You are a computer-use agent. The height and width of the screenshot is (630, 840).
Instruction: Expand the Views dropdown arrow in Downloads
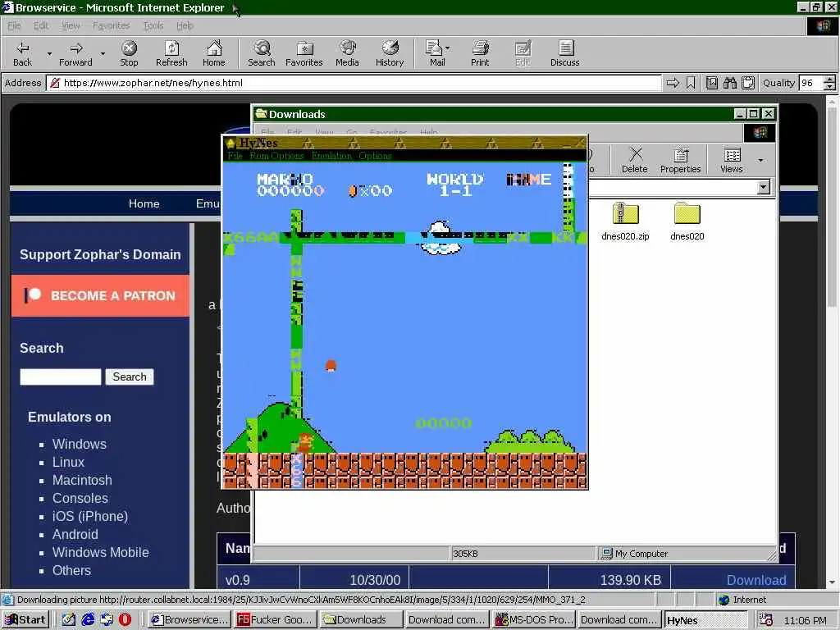pyautogui.click(x=760, y=160)
